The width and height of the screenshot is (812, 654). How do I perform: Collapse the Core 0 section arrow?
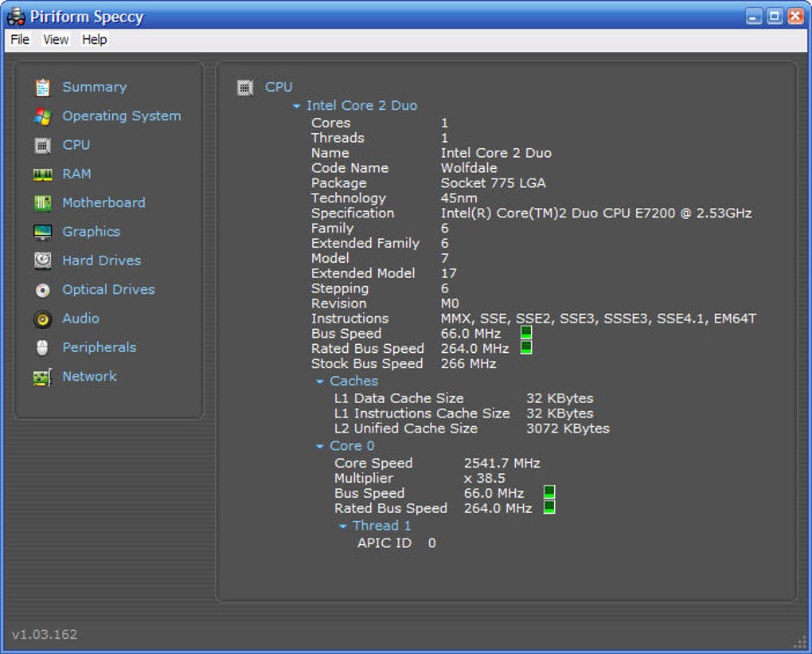tap(319, 446)
